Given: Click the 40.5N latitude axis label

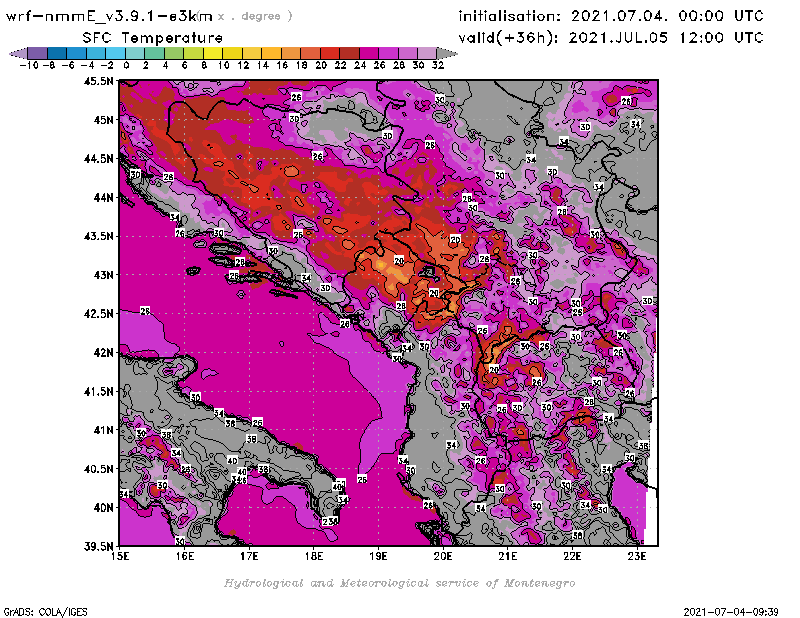Looking at the screenshot, I should tap(98, 469).
